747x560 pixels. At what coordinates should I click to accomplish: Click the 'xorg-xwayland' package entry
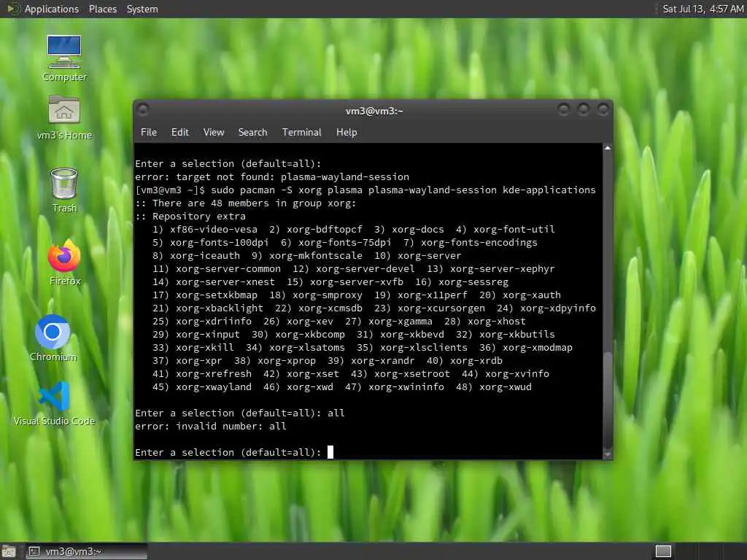[x=214, y=387]
